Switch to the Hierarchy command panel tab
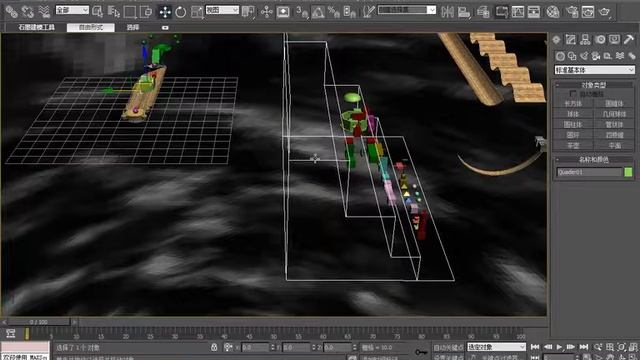Screen dimensions: 640x360 click(x=585, y=40)
